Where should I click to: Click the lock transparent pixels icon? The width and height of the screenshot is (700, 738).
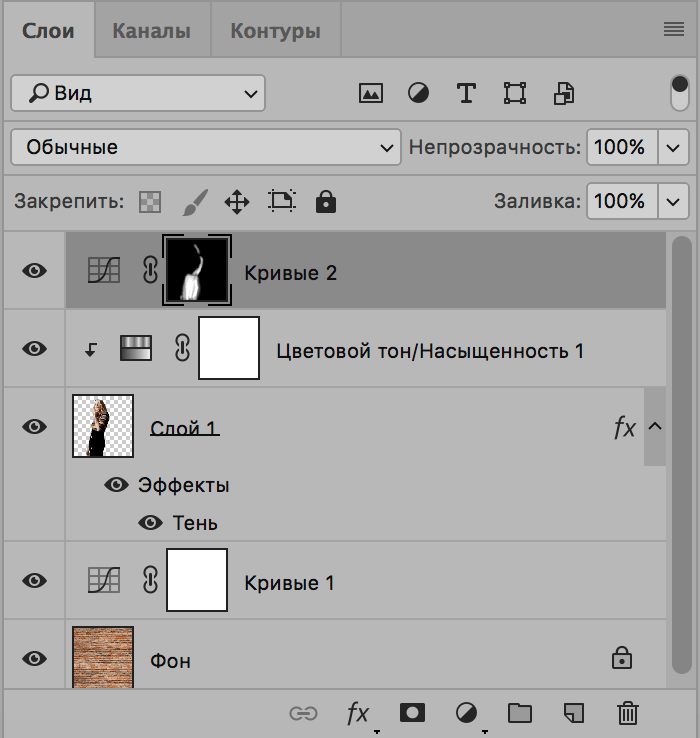(x=149, y=202)
